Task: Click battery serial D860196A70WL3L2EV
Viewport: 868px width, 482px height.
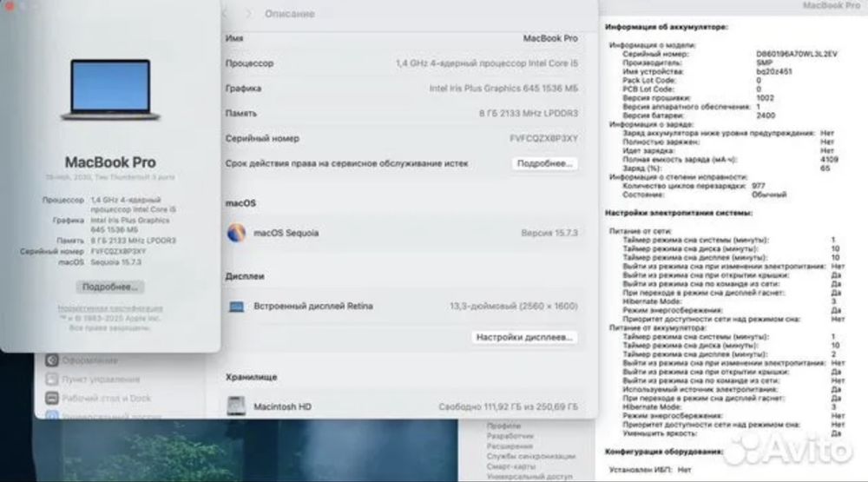Action: click(797, 54)
